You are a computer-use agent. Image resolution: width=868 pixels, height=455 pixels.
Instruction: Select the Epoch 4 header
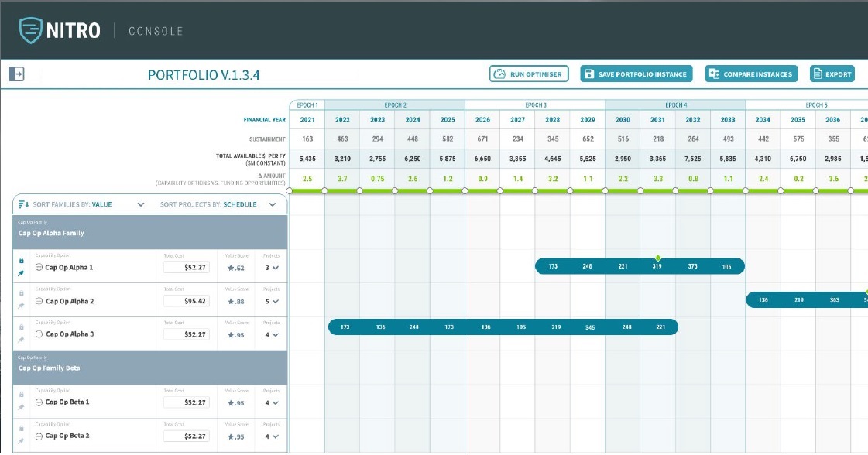(x=675, y=104)
